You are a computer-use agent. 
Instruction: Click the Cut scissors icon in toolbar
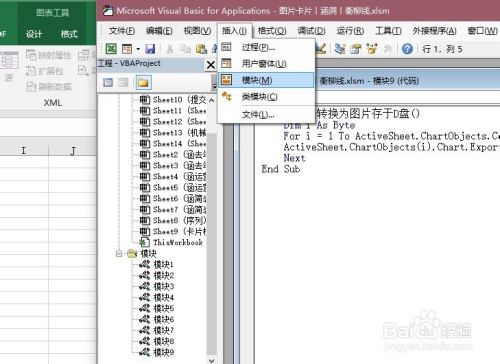pyautogui.click(x=170, y=49)
